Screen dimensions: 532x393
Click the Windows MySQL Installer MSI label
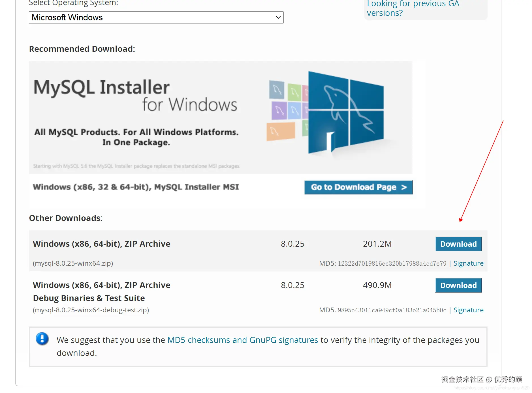pos(136,187)
